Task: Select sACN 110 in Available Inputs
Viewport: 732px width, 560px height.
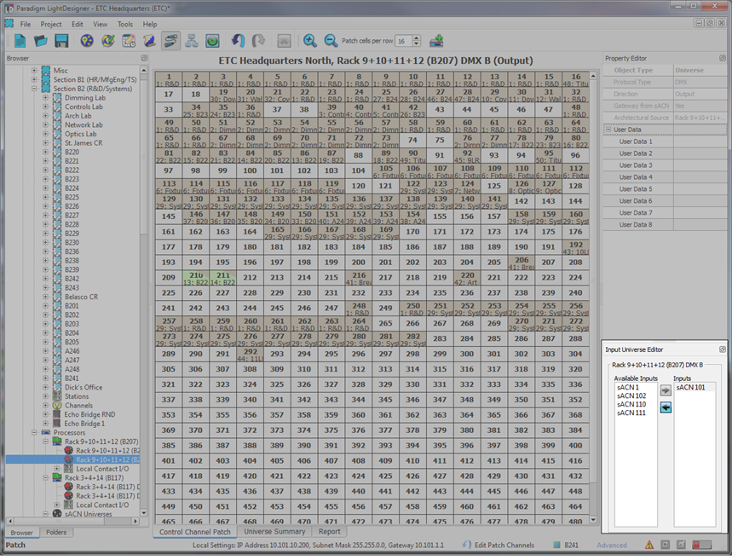Action: (x=631, y=405)
